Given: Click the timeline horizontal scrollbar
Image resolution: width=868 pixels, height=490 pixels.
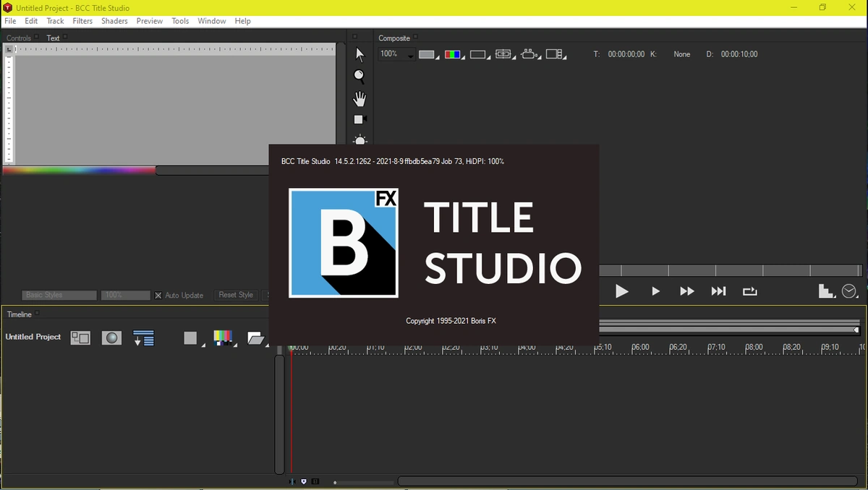Looking at the screenshot, I should pyautogui.click(x=627, y=481).
